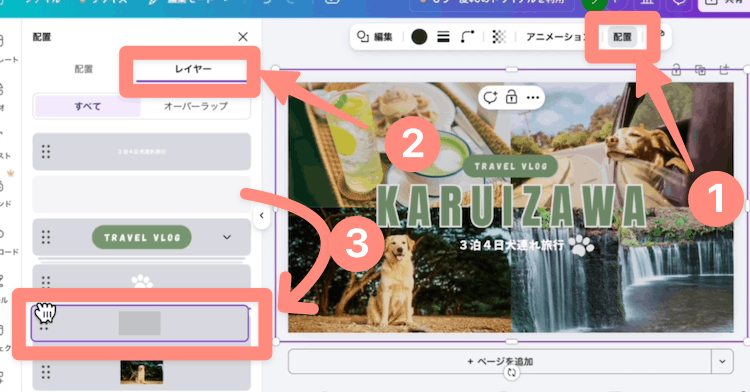Click the add-page icon above canvas
This screenshot has height=392, width=750.
pos(724,70)
